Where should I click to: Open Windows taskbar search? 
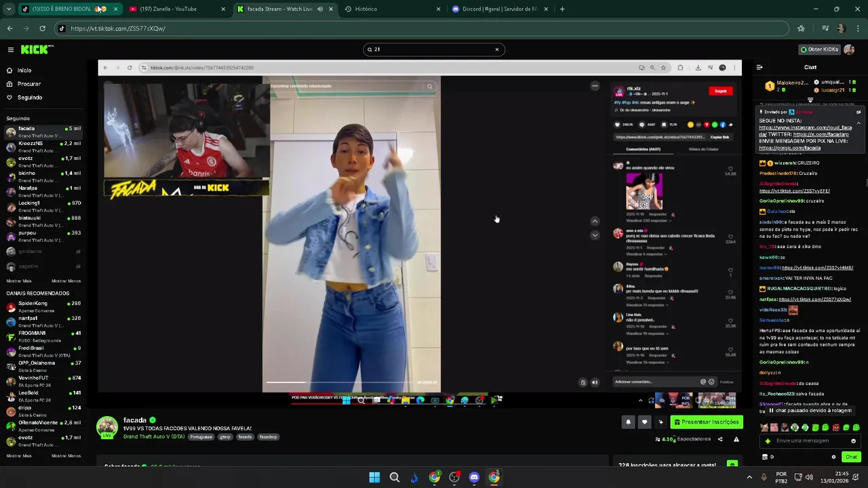394,477
